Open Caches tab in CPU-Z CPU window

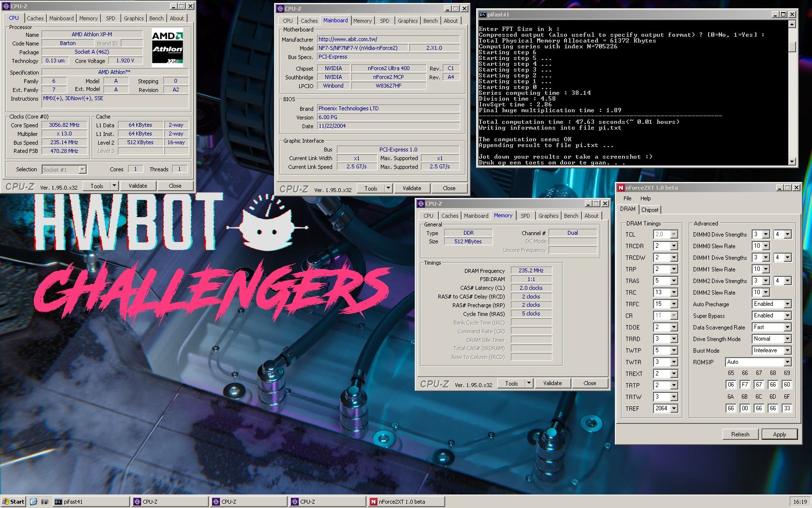click(35, 18)
